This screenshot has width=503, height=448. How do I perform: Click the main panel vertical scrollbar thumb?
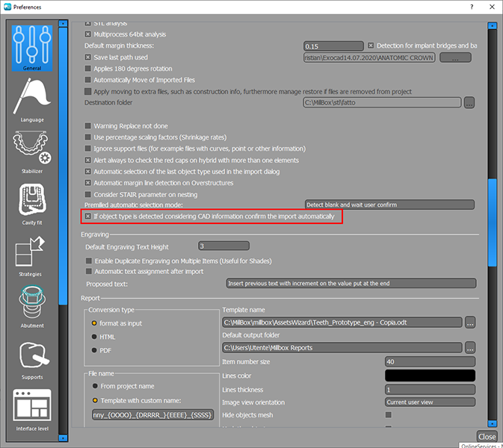[492, 223]
